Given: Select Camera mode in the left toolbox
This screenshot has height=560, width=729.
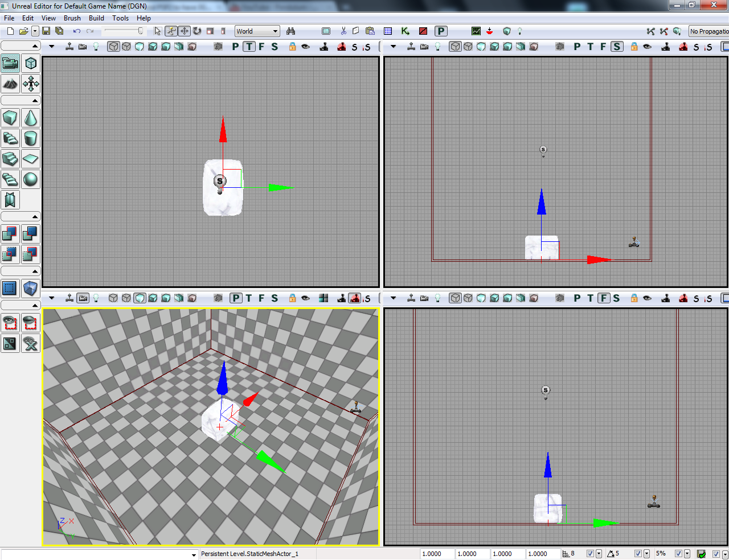Looking at the screenshot, I should pos(10,63).
